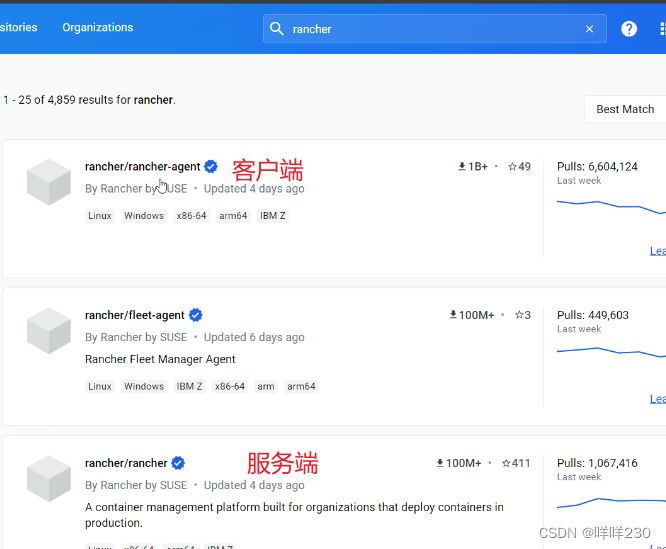Select the arm64 tag under rancher/fleet-agent
Image resolution: width=666 pixels, height=549 pixels.
tap(301, 386)
